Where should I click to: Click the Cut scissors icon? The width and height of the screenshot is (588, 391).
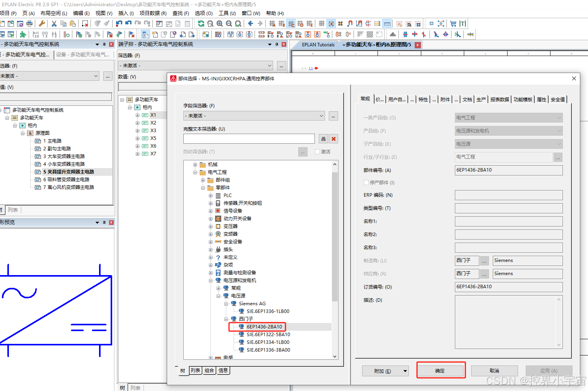(54, 24)
